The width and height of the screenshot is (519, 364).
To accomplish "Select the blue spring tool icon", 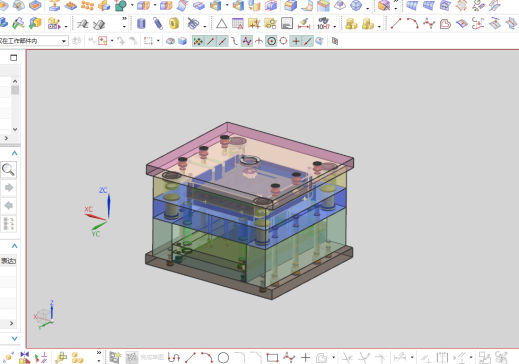I will click(157, 24).
